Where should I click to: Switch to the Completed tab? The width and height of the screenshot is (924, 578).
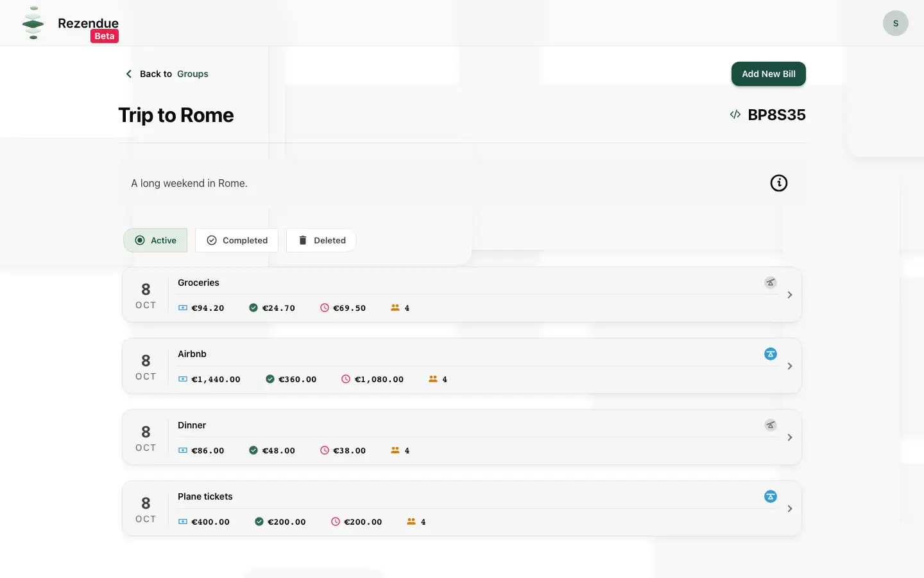tap(237, 240)
